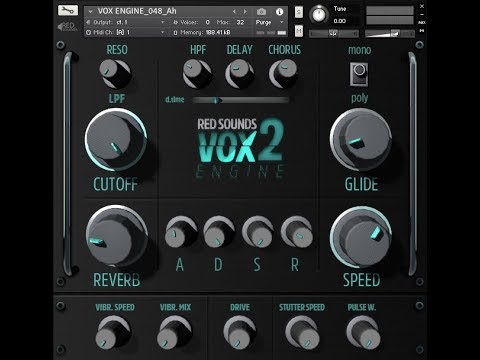The width and height of the screenshot is (480, 360).
Task: Click the large GLIDE knob
Action: coord(361,139)
